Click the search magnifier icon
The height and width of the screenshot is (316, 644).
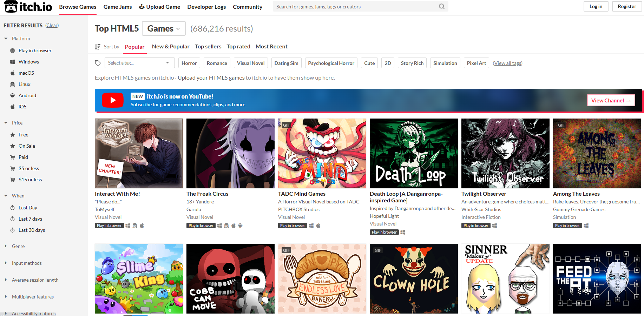441,6
